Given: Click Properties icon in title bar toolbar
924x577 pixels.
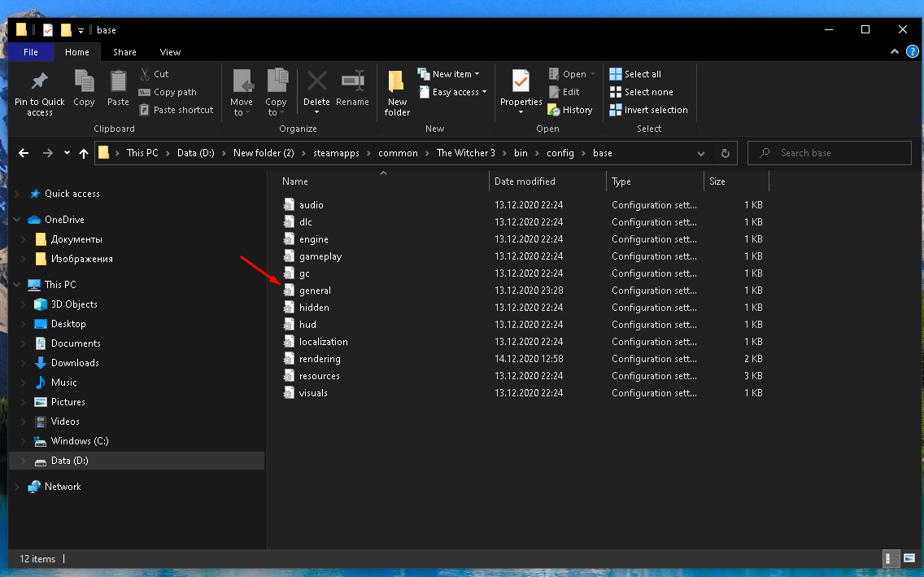Looking at the screenshot, I should [48, 30].
